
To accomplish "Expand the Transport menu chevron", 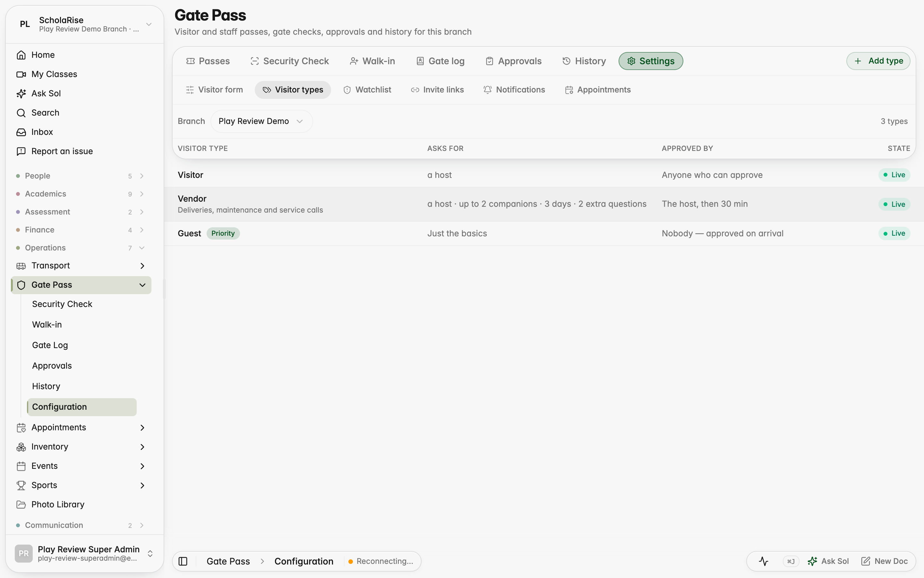I will (142, 266).
